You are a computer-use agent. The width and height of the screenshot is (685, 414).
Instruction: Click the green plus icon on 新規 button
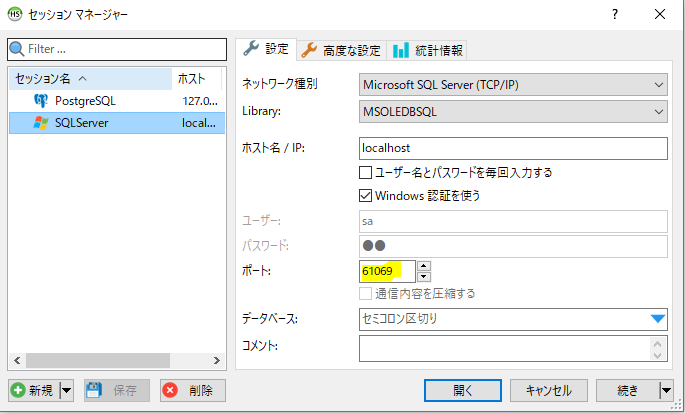pyautogui.click(x=18, y=390)
